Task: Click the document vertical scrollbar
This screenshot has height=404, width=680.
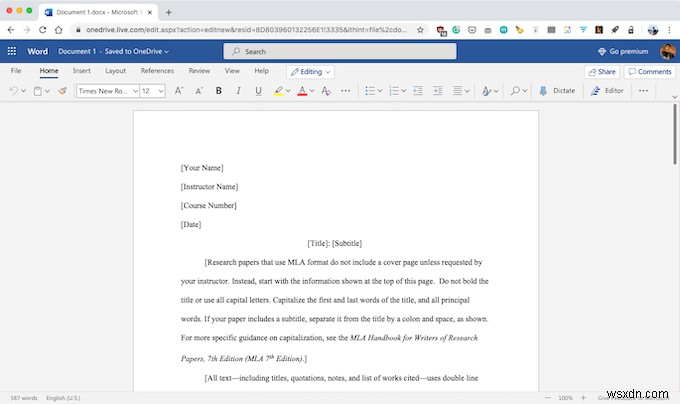Action: [x=675, y=134]
